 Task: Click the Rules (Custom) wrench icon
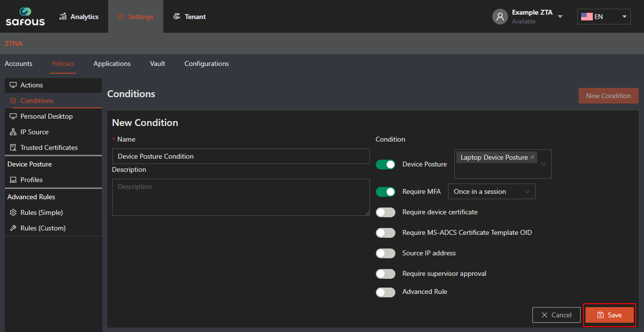click(x=13, y=228)
